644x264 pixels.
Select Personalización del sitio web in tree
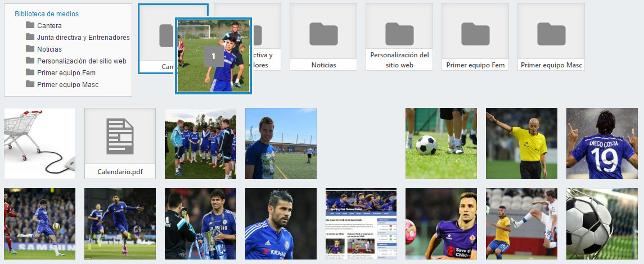pos(82,61)
